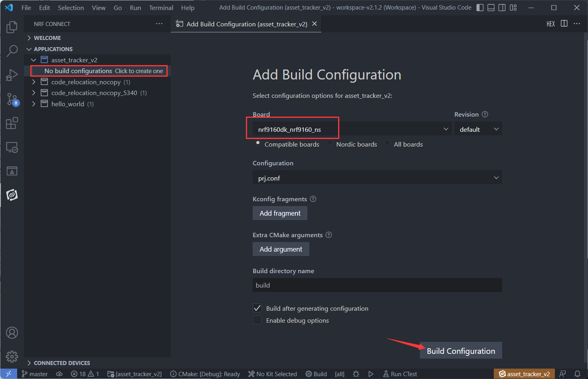
Task: Open the Extensions view icon
Action: pos(12,123)
